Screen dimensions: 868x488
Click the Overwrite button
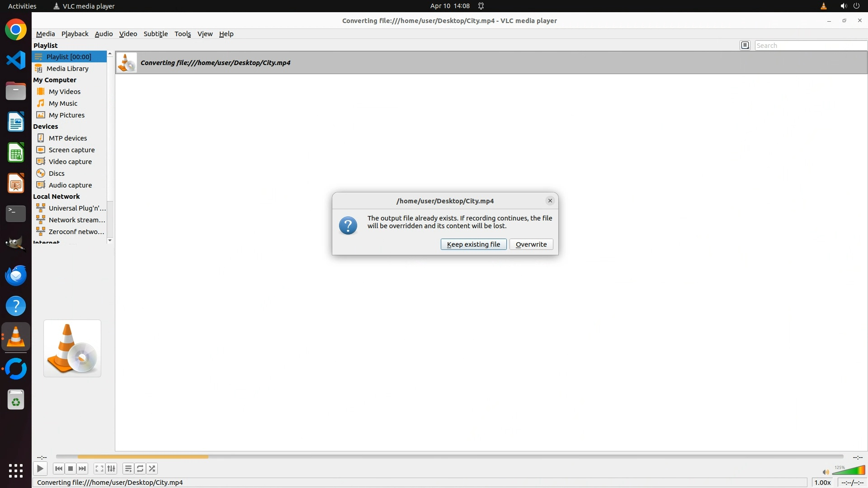pos(531,244)
